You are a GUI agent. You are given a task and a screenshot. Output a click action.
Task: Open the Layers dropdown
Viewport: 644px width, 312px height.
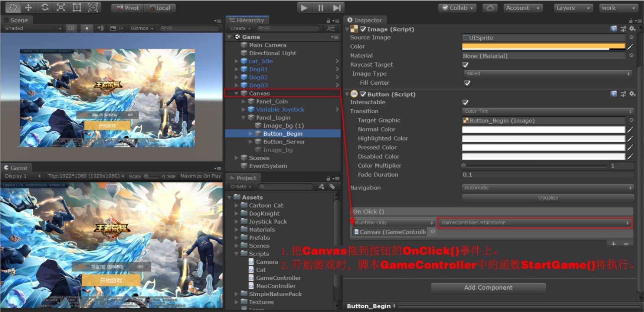coord(573,8)
